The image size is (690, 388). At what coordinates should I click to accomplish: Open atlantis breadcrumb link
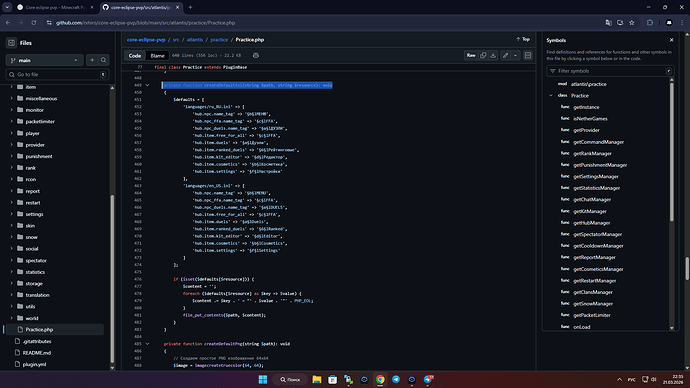(195, 40)
